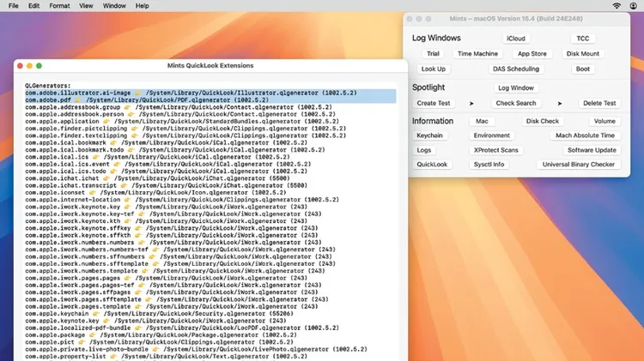This screenshot has width=644, height=361.
Task: Open the Help menu
Action: [x=142, y=6]
